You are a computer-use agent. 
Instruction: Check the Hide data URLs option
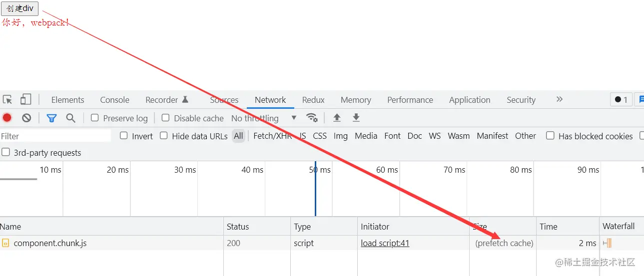point(163,135)
